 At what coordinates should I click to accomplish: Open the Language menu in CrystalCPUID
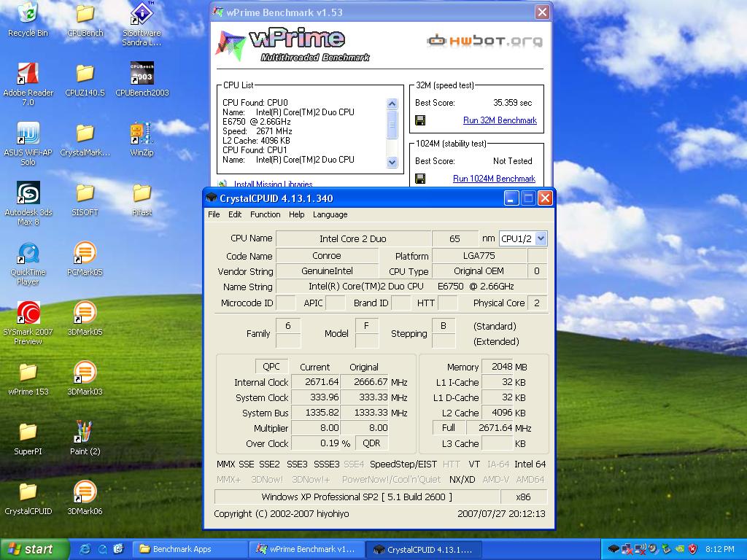(x=330, y=214)
